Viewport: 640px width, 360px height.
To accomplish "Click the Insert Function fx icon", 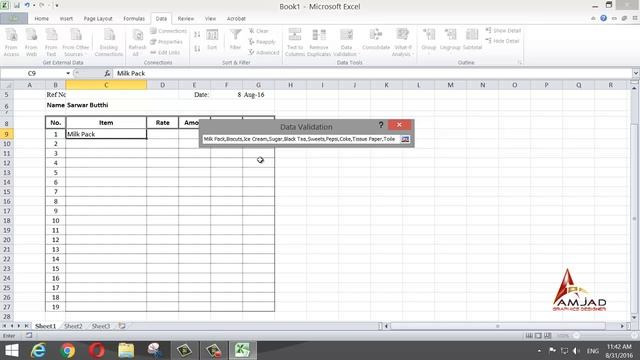I will (x=107, y=73).
